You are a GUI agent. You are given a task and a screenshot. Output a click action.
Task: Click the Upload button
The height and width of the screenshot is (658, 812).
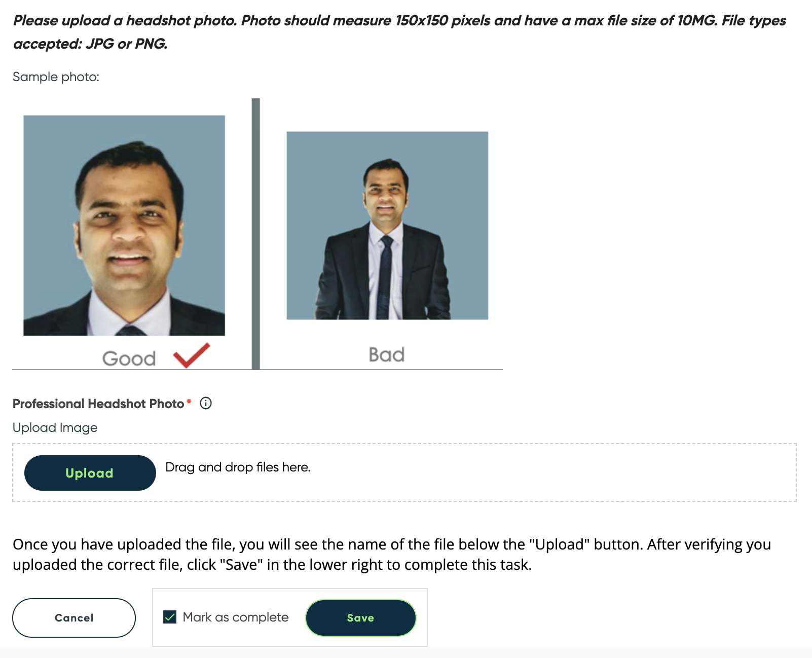click(x=90, y=473)
